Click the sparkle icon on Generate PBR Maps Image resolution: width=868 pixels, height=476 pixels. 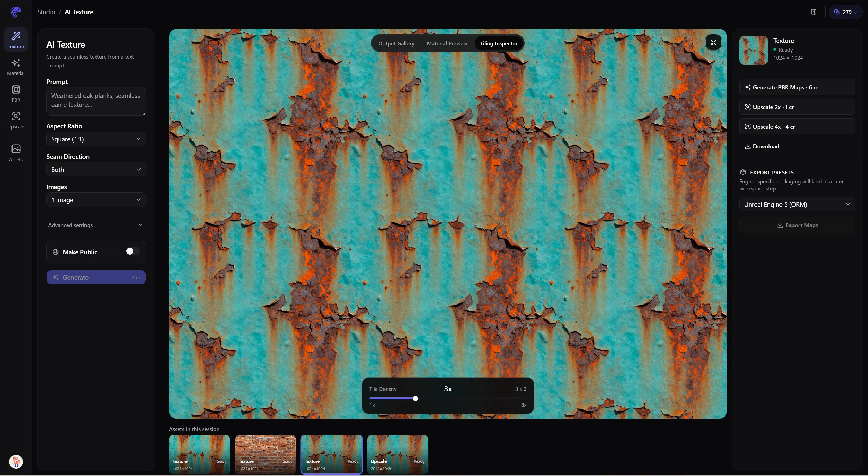point(747,87)
